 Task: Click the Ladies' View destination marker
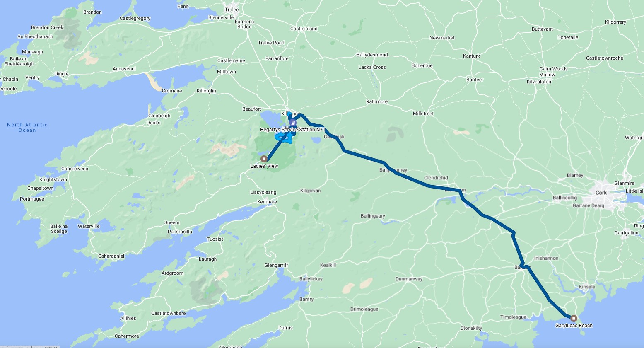click(264, 159)
